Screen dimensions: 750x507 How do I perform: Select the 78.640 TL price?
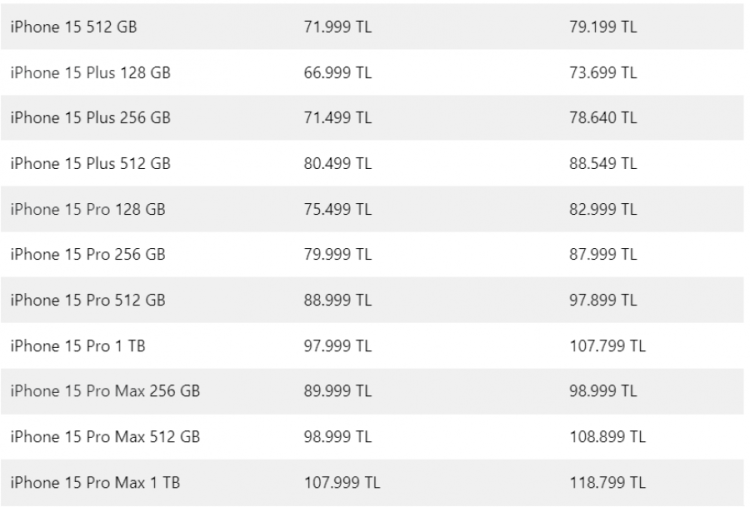coord(603,118)
